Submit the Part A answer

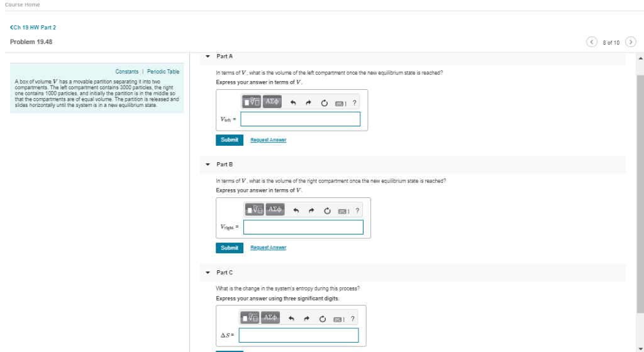pyautogui.click(x=230, y=140)
